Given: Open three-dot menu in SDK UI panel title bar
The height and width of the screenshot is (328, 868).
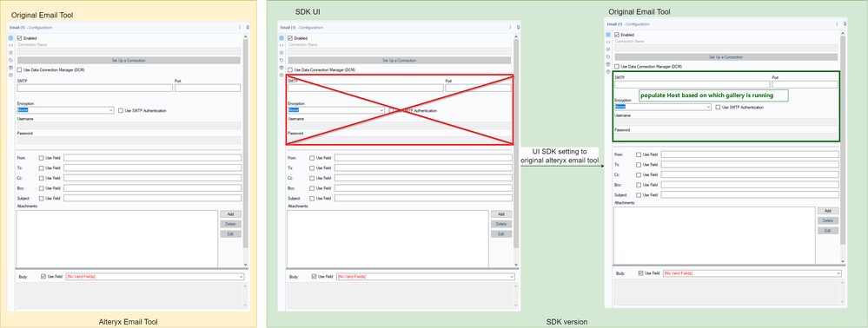Looking at the screenshot, I should (x=510, y=27).
